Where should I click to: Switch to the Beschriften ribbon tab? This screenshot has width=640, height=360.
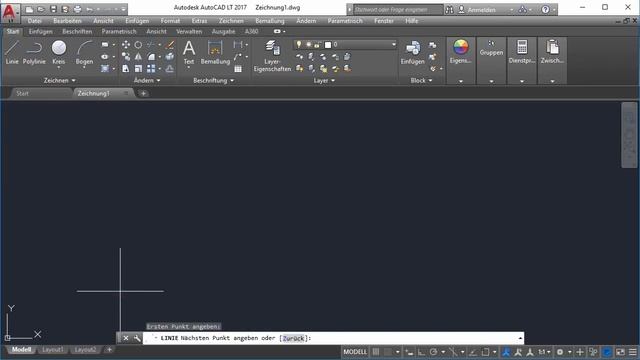77,31
